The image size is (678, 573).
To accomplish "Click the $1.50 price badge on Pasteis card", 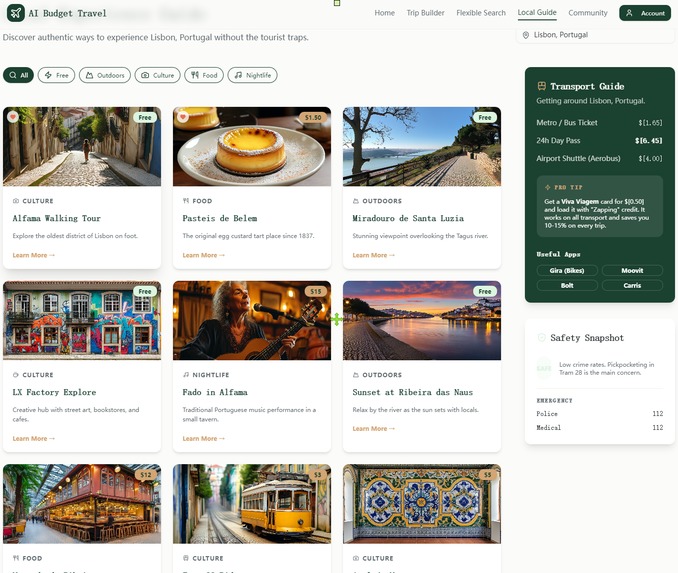I will point(313,118).
